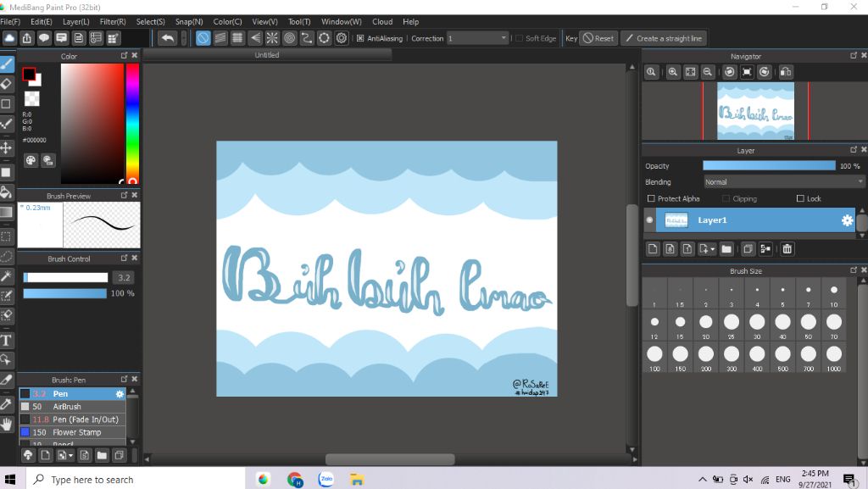This screenshot has width=868, height=489.
Task: Select the Brush tool in left toolbar
Action: [x=7, y=64]
